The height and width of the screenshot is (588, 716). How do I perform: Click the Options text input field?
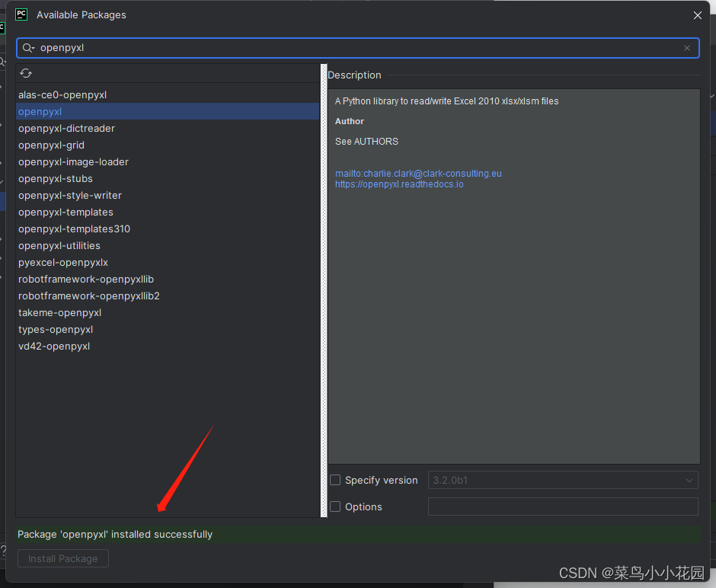point(563,507)
